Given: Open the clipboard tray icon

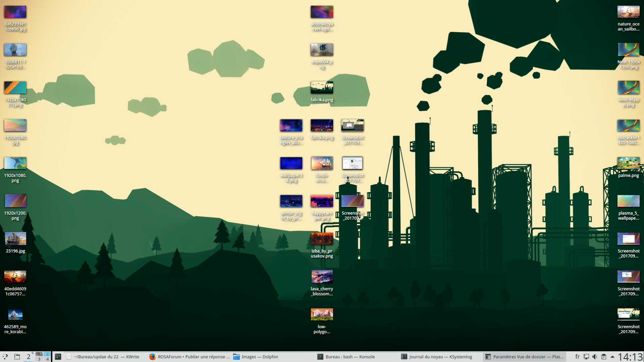Looking at the screenshot, I should tap(604, 357).
